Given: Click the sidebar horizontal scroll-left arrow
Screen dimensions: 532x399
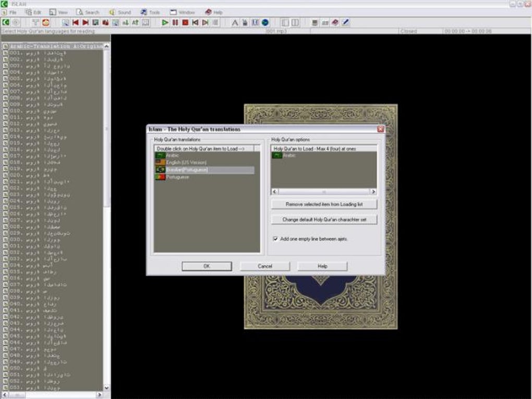Looking at the screenshot, I should click(x=5, y=395).
